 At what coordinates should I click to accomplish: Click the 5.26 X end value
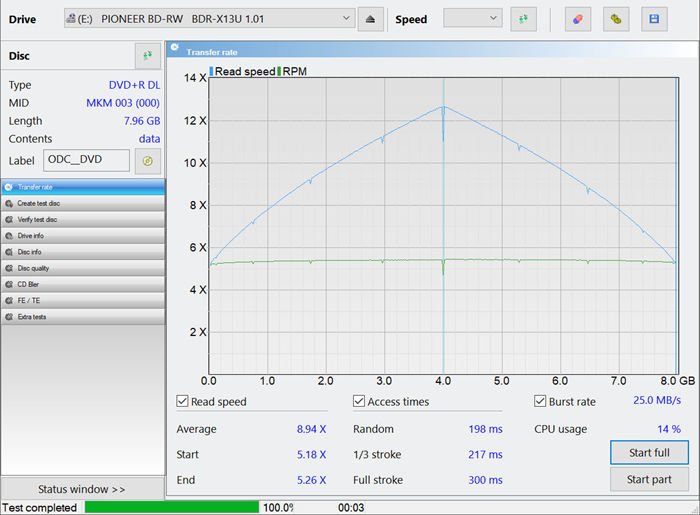pos(312,480)
